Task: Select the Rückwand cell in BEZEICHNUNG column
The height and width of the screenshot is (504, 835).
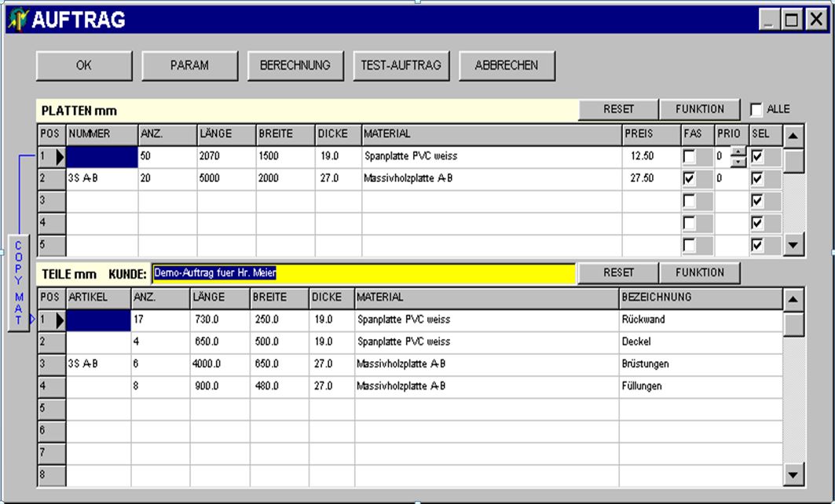Action: pos(699,320)
